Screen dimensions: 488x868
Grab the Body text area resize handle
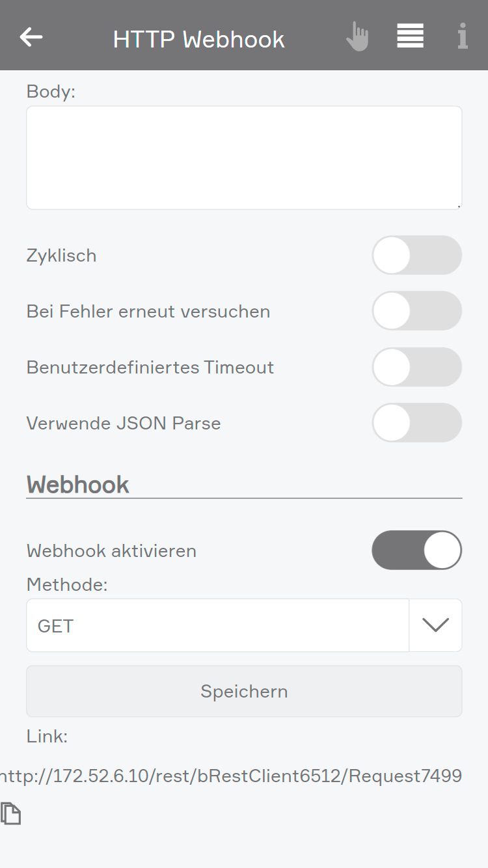pos(459,206)
